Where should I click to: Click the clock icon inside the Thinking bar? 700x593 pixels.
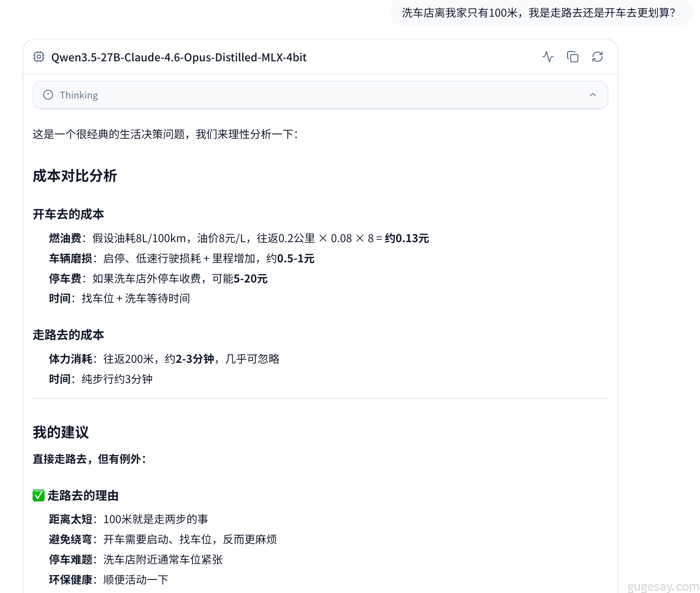(x=48, y=95)
